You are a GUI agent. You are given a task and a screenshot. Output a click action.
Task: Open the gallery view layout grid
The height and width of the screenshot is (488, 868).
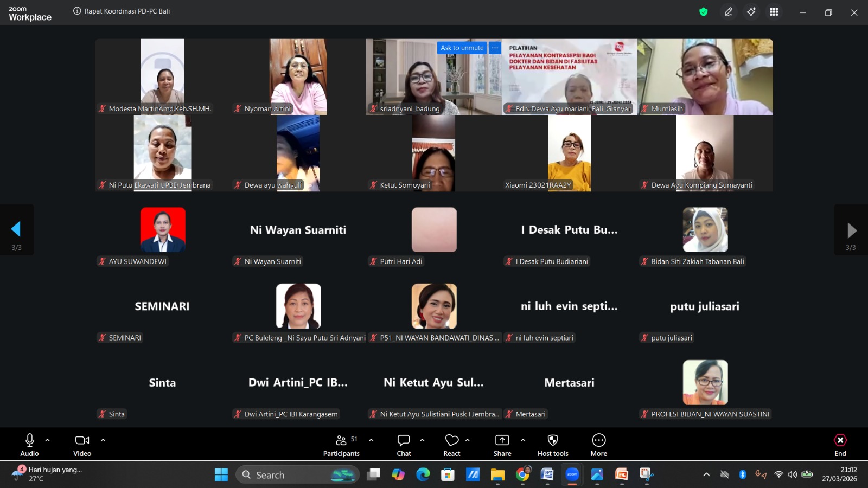tap(774, 12)
